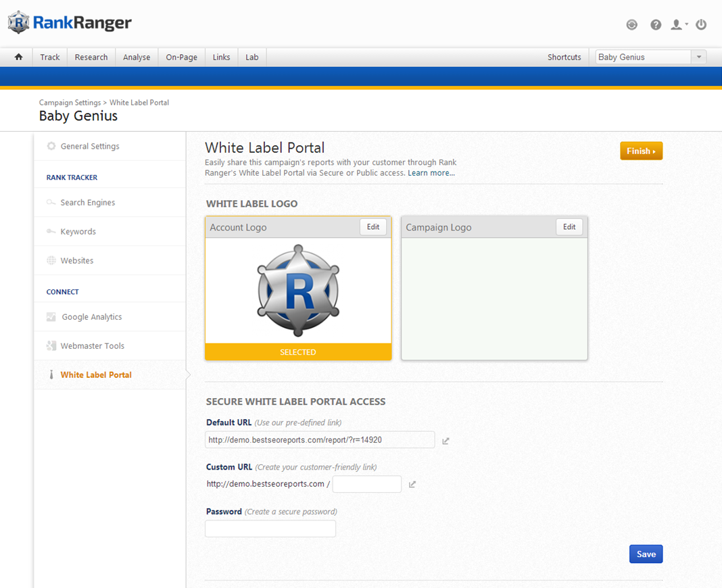Go to Search Engines settings
Image resolution: width=722 pixels, height=588 pixels.
pos(110,202)
